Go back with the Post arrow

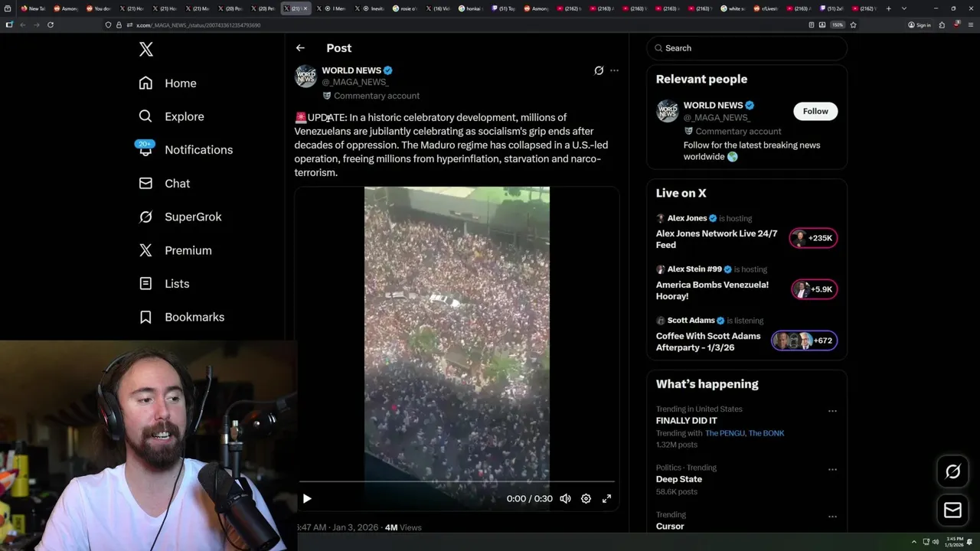point(300,48)
